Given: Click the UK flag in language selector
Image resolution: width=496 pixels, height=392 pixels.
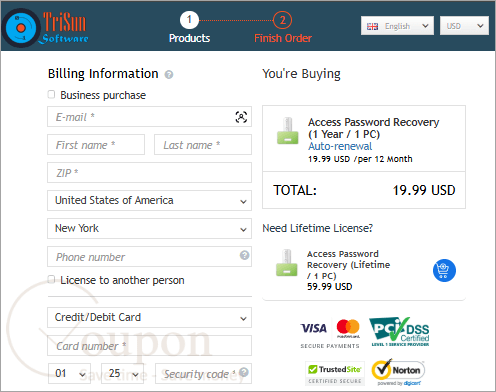Looking at the screenshot, I should 372,26.
